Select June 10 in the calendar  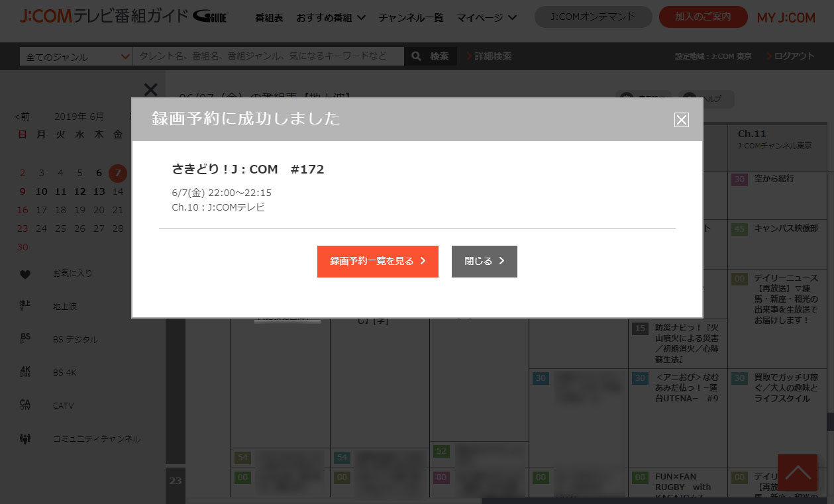(42, 191)
